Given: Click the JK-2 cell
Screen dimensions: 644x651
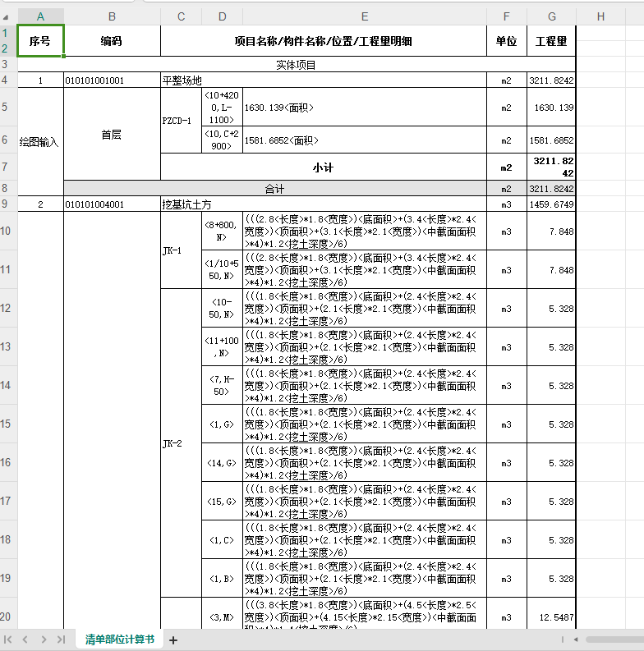Looking at the screenshot, I should pyautogui.click(x=181, y=443).
